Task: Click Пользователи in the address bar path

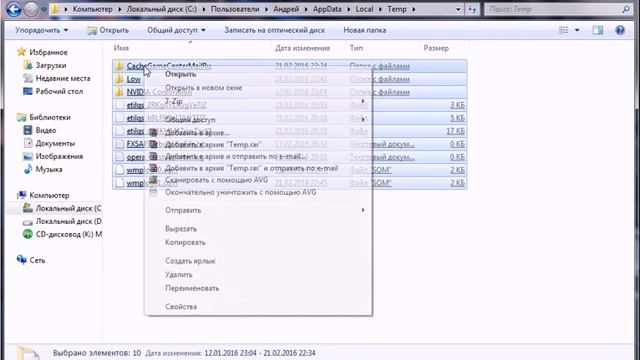Action: point(235,9)
